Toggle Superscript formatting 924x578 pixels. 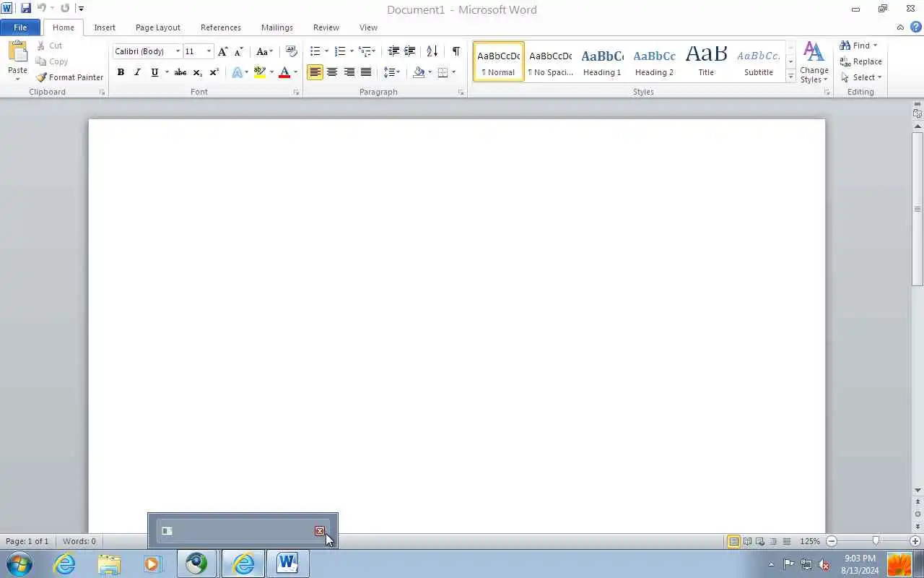[214, 72]
